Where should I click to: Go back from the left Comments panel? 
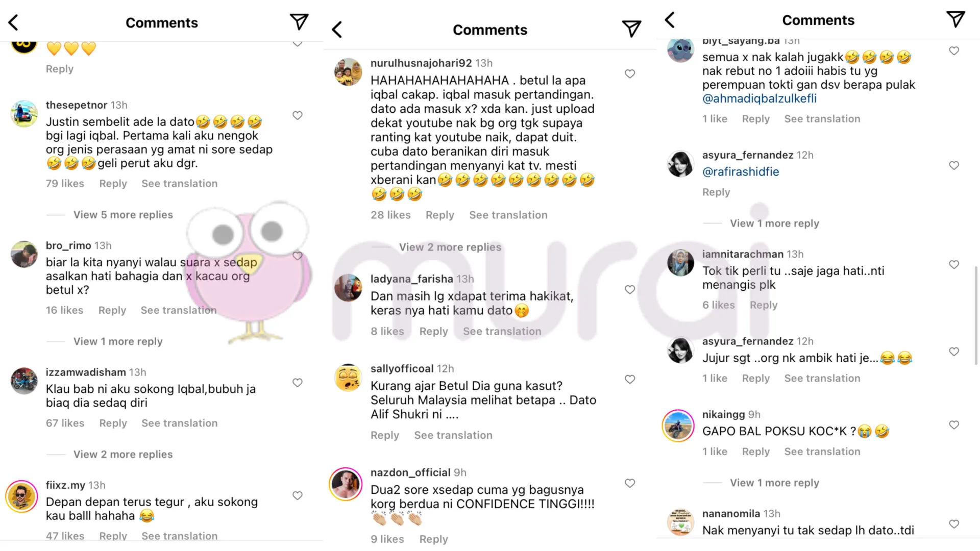pos(14,22)
